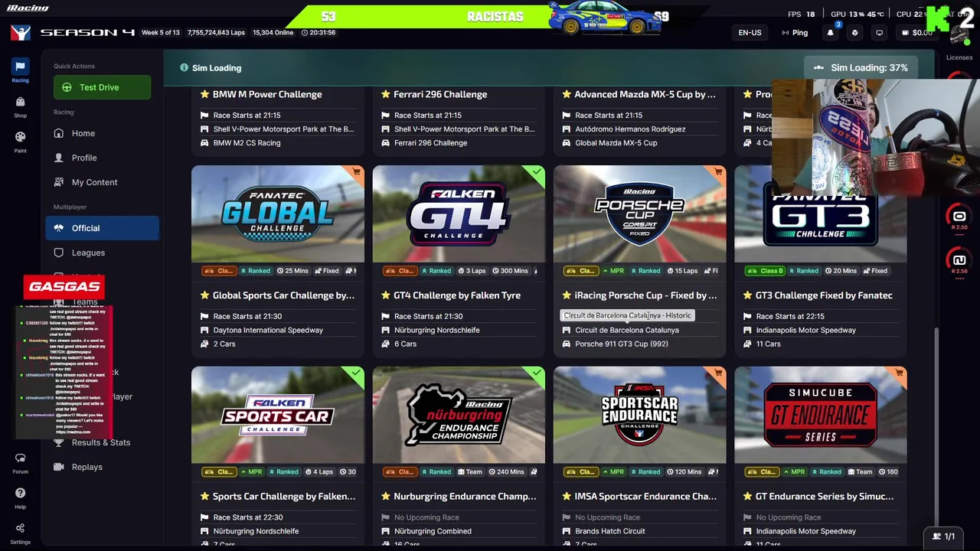Toggle favorite star on Global Sports Car Challenge
The height and width of the screenshot is (551, 980).
(x=204, y=295)
